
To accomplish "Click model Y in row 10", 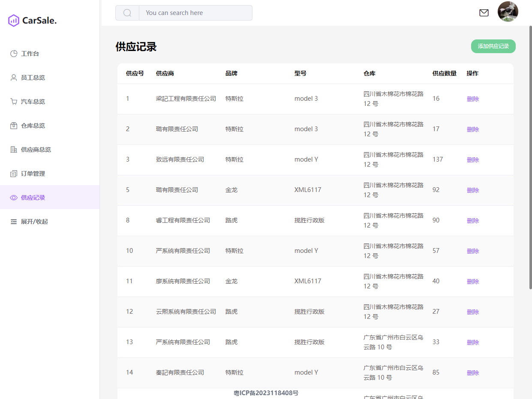I will coord(307,251).
